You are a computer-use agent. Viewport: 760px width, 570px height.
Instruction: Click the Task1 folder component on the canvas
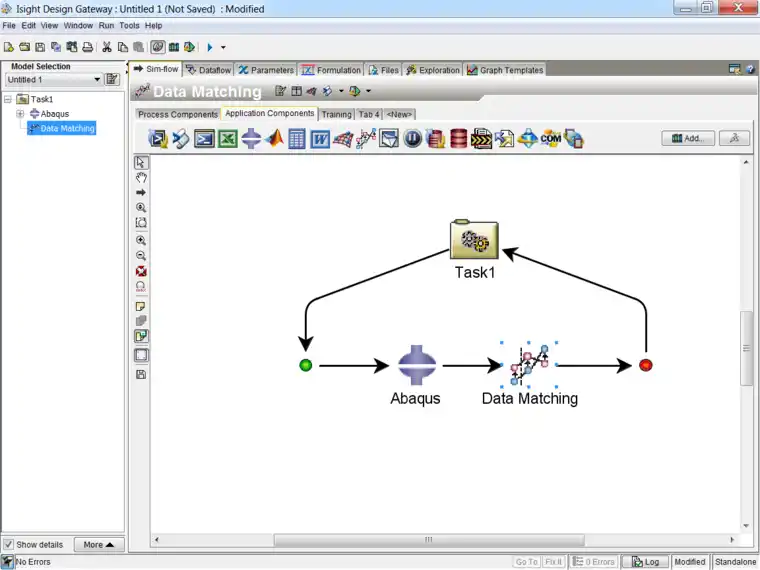click(x=474, y=240)
